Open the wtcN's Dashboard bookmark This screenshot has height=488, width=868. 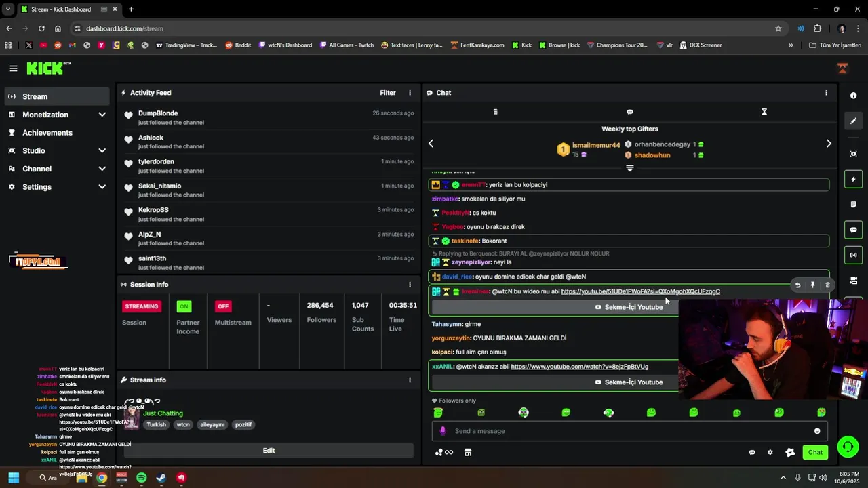(285, 45)
